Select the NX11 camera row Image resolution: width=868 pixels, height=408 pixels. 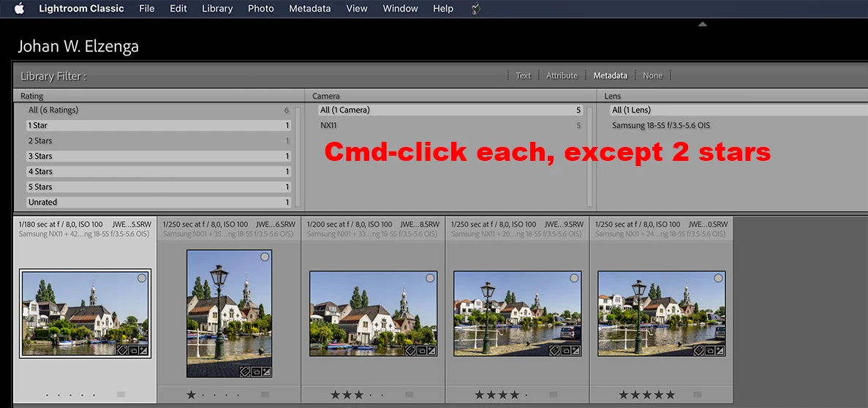pos(450,126)
